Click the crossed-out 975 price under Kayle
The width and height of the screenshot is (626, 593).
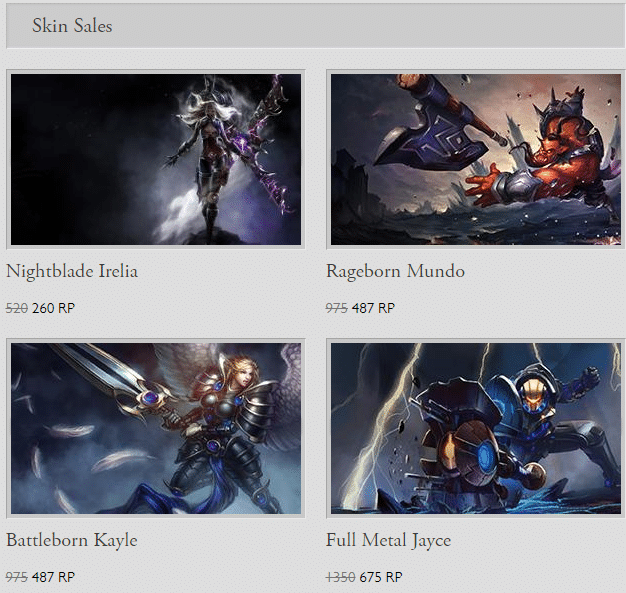coord(17,577)
